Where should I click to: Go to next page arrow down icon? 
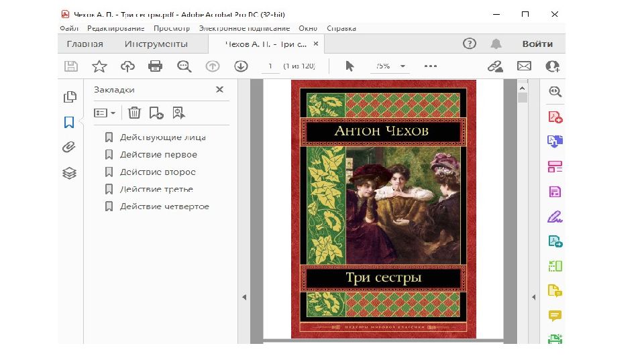click(x=241, y=66)
